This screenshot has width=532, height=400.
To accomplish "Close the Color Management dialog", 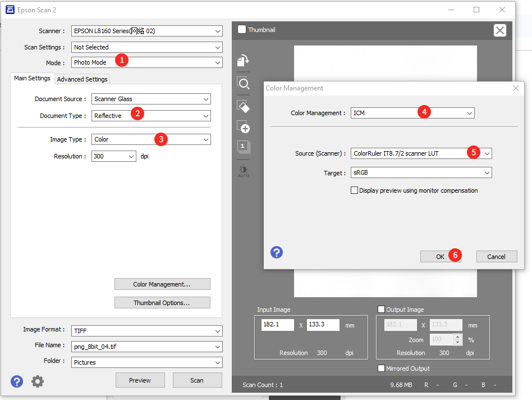I will pyautogui.click(x=516, y=88).
